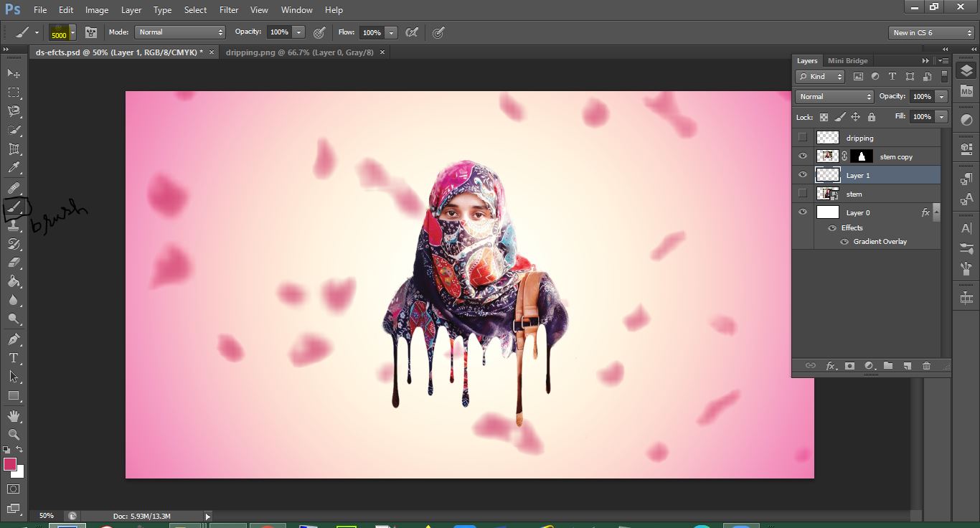The height and width of the screenshot is (528, 980).
Task: Click the create new layer icon
Action: 907,366
